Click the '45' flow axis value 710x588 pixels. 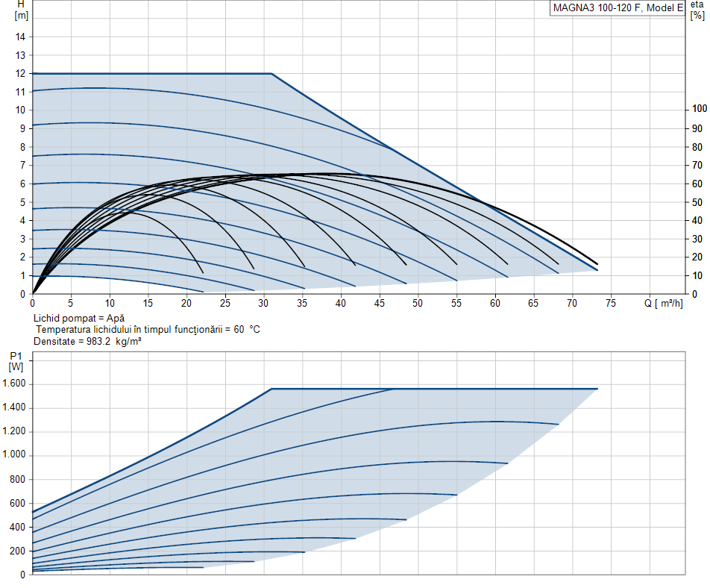(380, 303)
